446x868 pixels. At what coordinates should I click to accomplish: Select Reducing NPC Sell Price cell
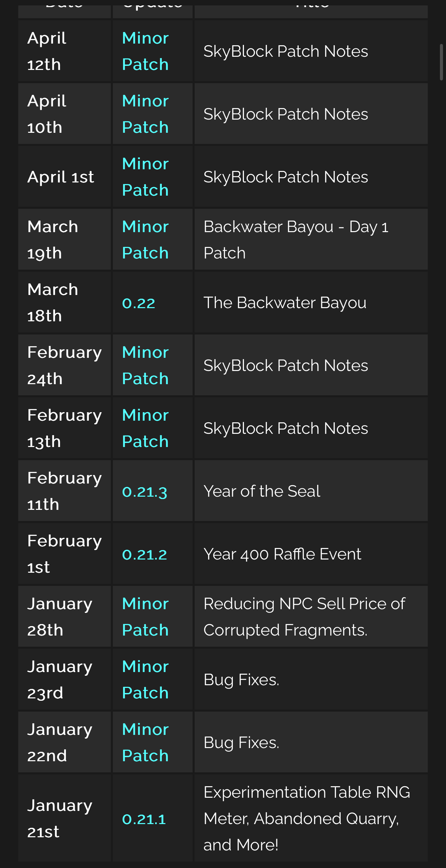311,617
